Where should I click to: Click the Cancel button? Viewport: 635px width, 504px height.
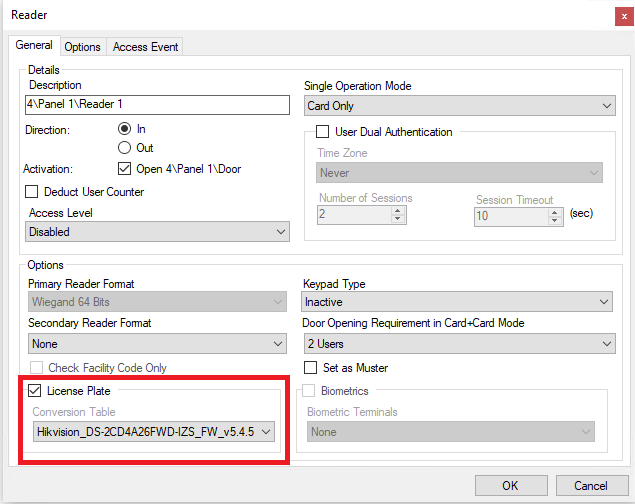click(592, 485)
